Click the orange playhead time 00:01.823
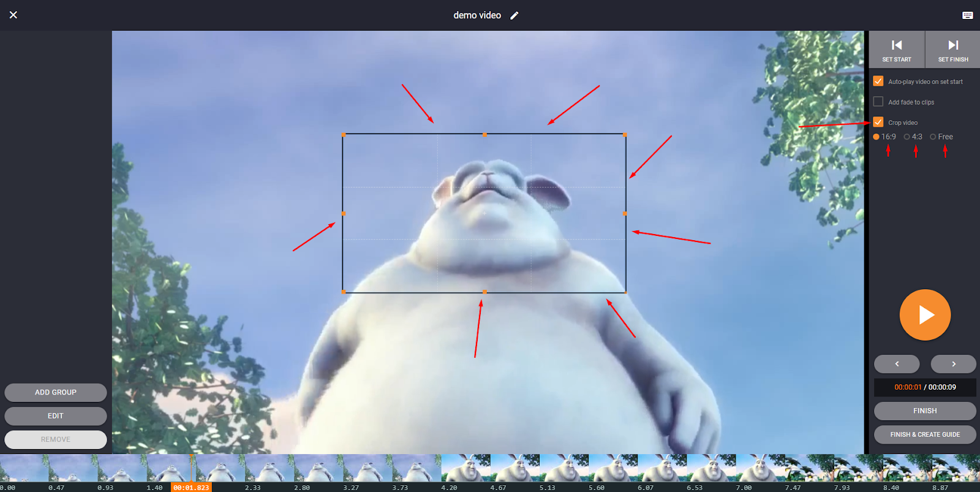This screenshot has height=492, width=980. [191, 488]
